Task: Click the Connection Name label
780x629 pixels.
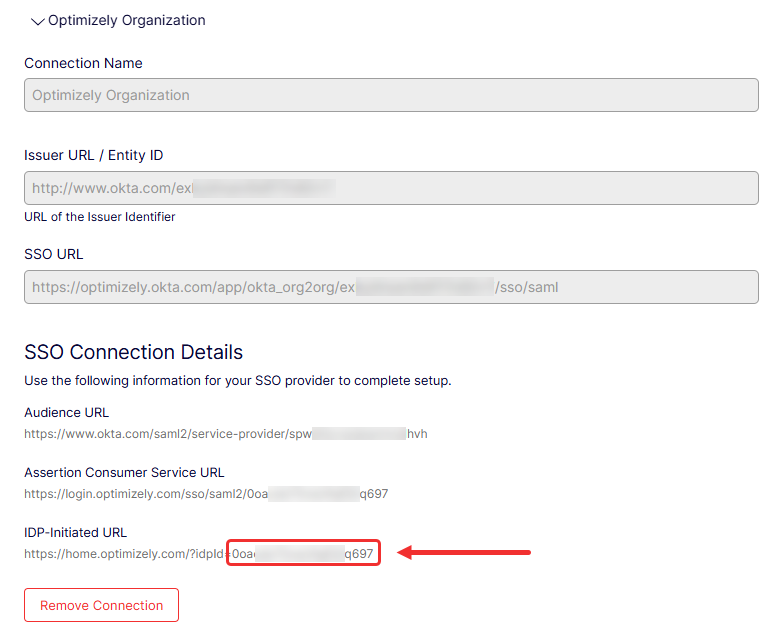Action: coord(83,63)
